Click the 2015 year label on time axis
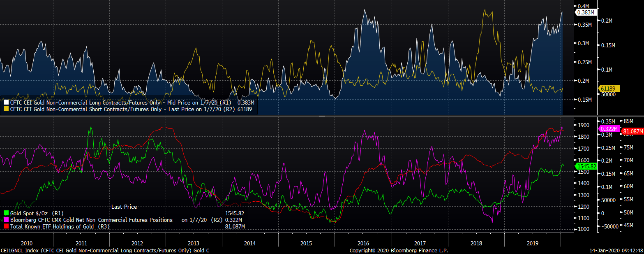The width and height of the screenshot is (644, 254). pyautogui.click(x=307, y=243)
